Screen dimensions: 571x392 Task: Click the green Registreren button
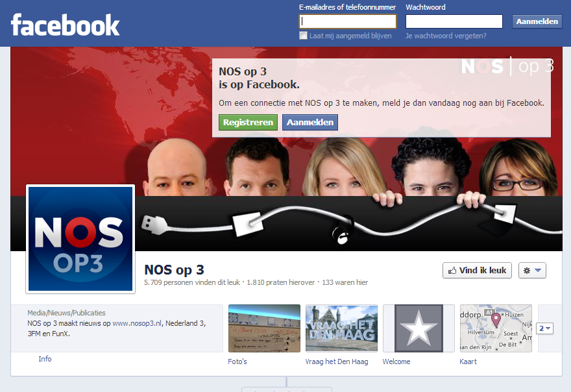[248, 123]
